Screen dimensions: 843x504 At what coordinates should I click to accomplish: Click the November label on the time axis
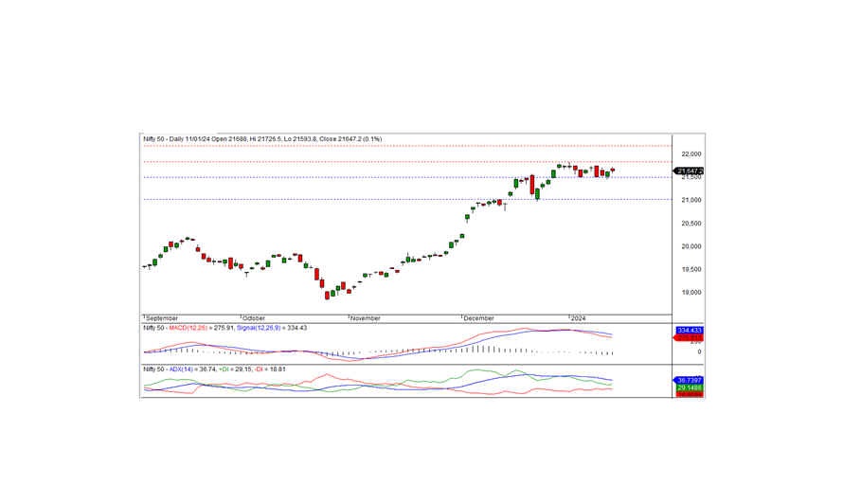point(366,318)
